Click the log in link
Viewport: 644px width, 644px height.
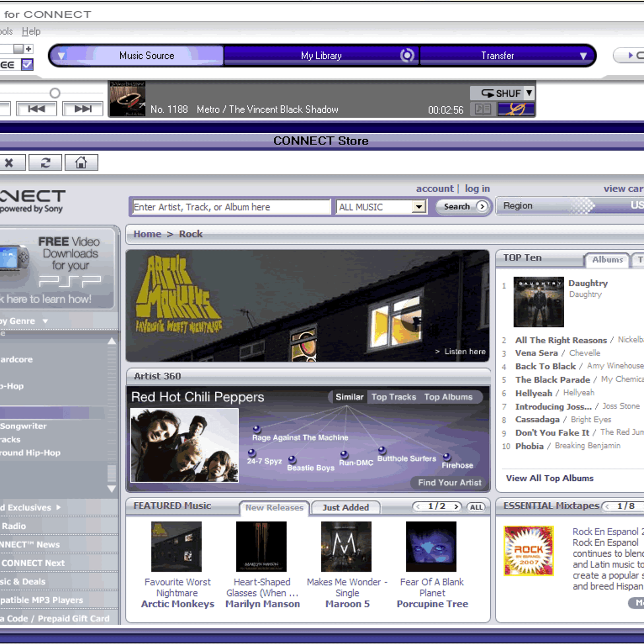tap(477, 188)
